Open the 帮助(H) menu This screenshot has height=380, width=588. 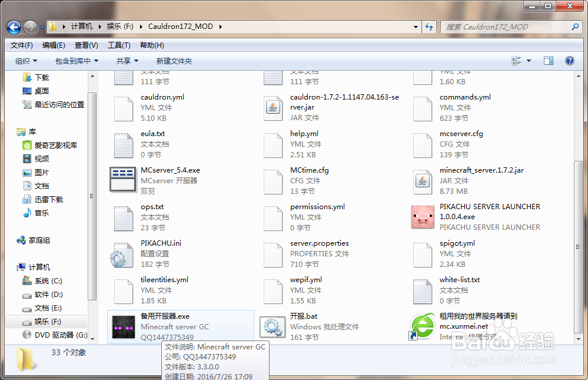tap(152, 45)
